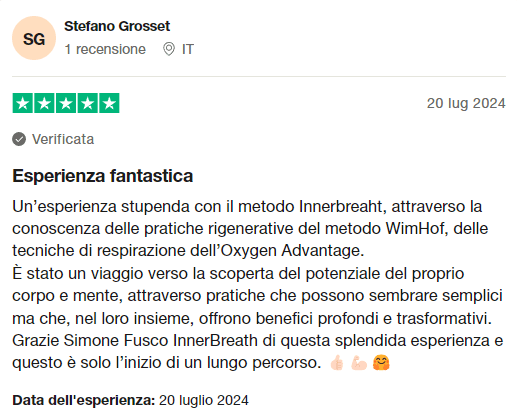Open the 1 recensione link

105,49
